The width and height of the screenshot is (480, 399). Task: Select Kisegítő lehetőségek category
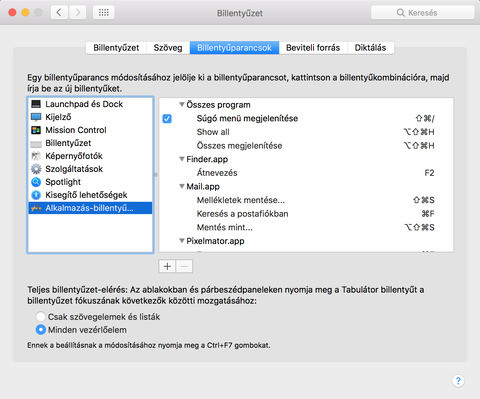[x=90, y=195]
